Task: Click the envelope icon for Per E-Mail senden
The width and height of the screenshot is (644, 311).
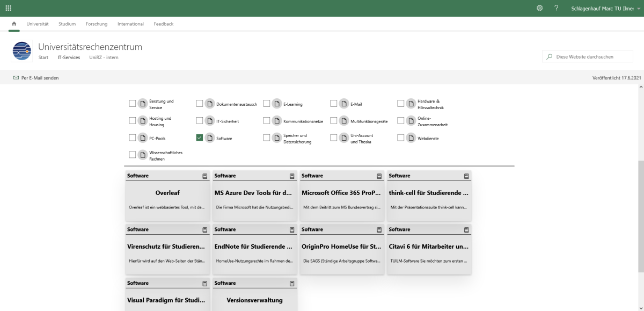Action: point(16,78)
